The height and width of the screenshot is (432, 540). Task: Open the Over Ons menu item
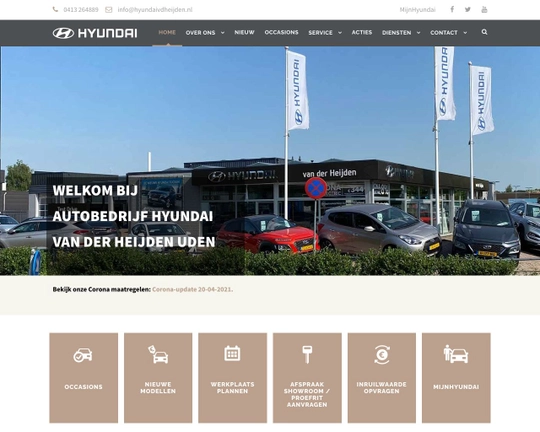tap(200, 33)
